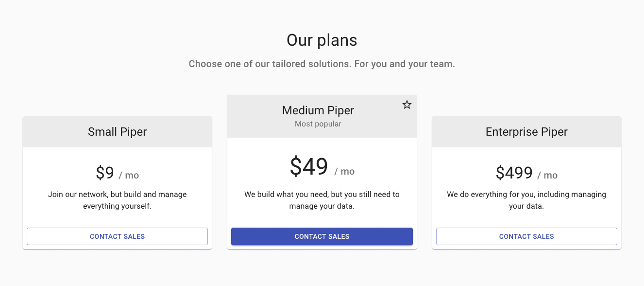Click the $9 price amount
This screenshot has height=286, width=644.
(x=105, y=173)
